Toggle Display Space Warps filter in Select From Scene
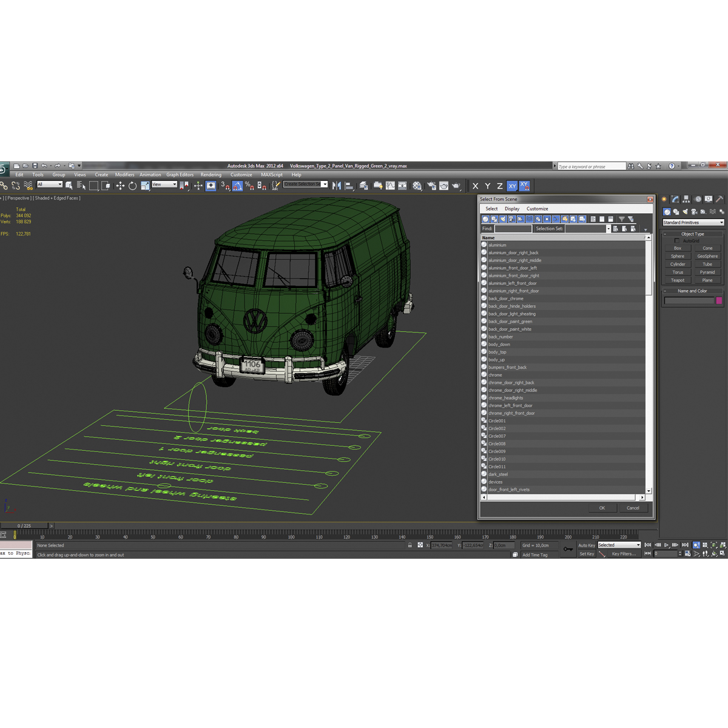Screen dimensions: 728x728 pos(529,219)
